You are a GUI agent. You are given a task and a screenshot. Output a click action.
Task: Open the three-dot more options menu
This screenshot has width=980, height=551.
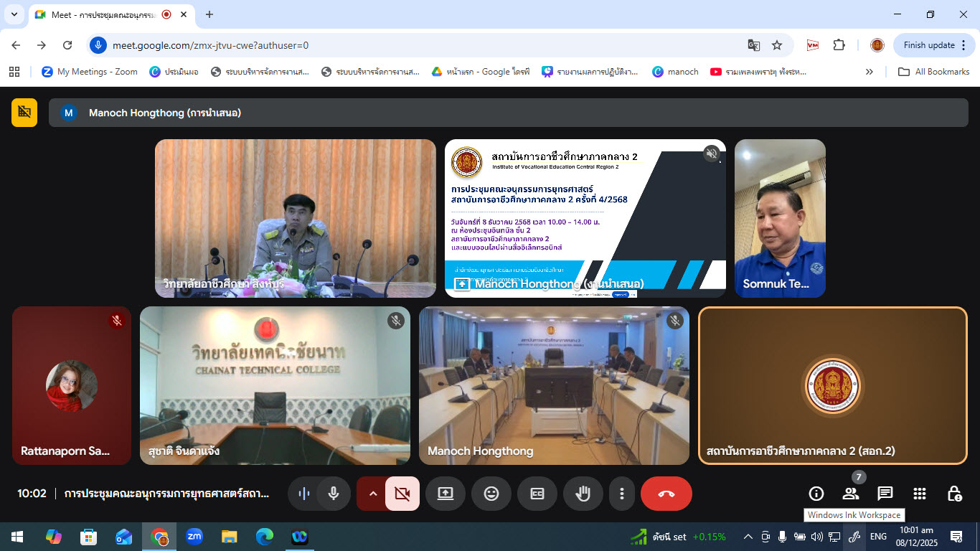(622, 494)
